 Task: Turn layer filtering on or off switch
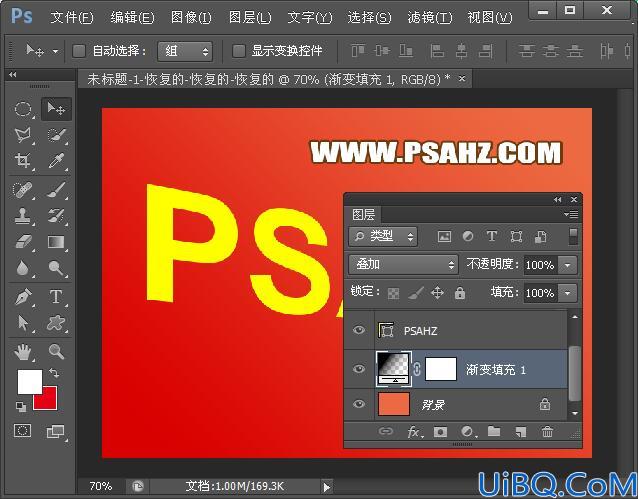[x=573, y=236]
